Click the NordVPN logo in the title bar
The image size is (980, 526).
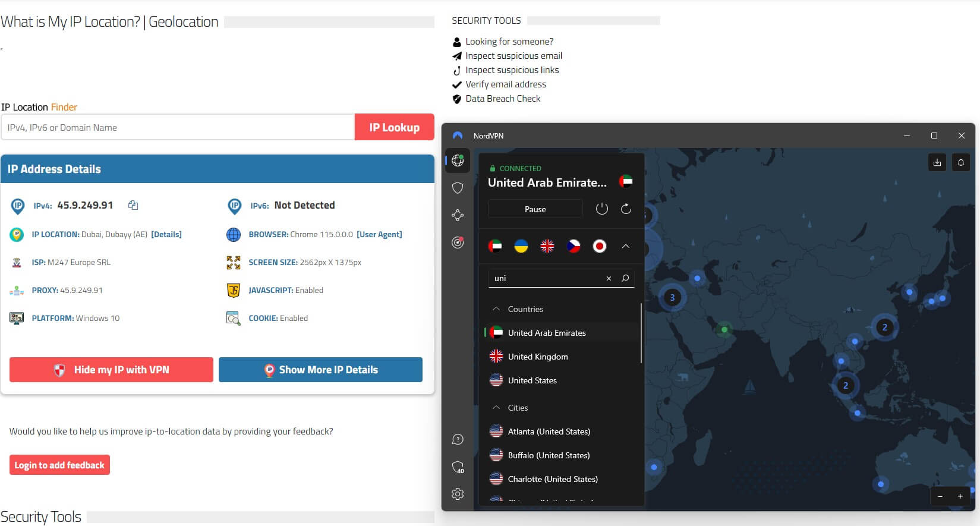[x=458, y=136]
